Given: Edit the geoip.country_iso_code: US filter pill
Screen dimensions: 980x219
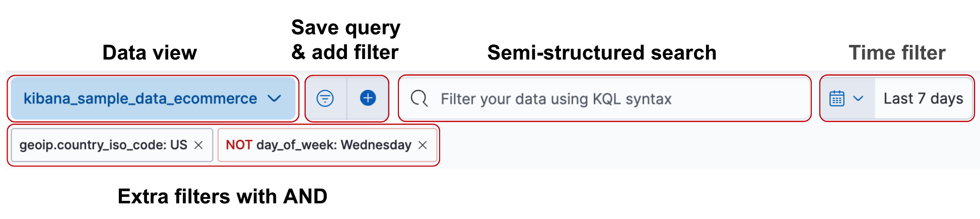Looking at the screenshot, I should [103, 145].
